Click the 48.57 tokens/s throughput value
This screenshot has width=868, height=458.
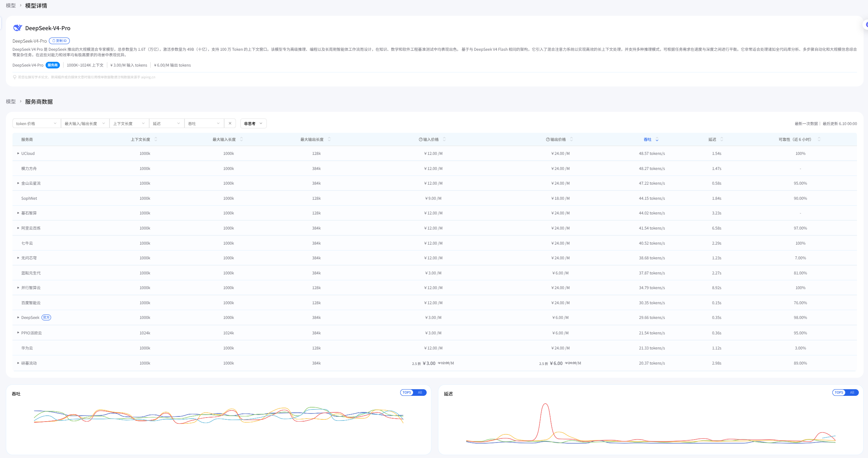[652, 153]
